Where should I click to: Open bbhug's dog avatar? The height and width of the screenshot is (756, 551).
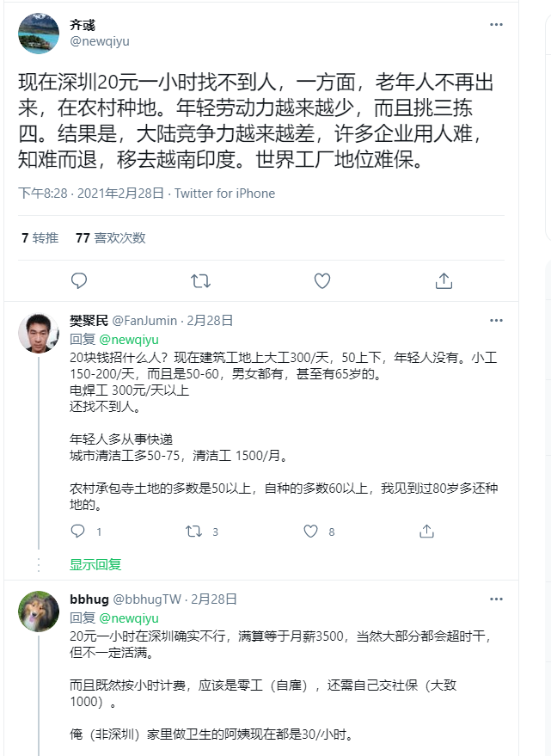coord(40,612)
